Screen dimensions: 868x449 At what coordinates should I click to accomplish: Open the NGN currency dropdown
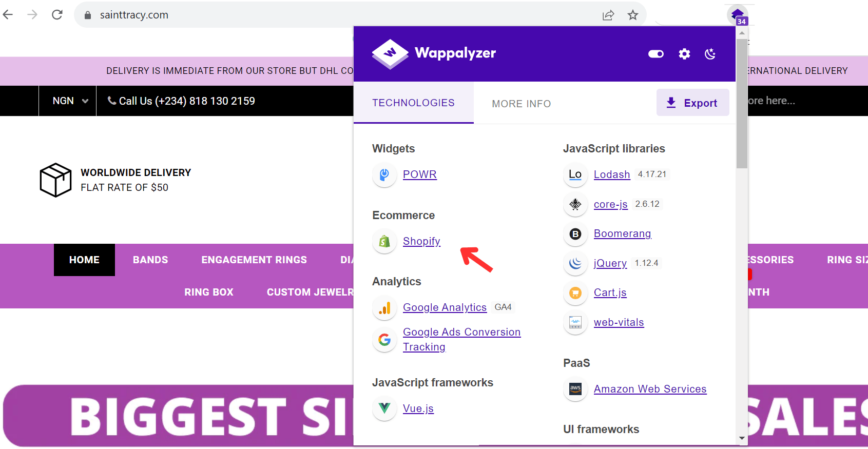coord(70,101)
